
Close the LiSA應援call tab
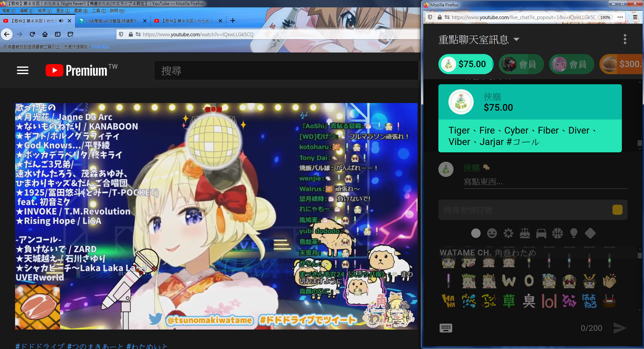145,21
